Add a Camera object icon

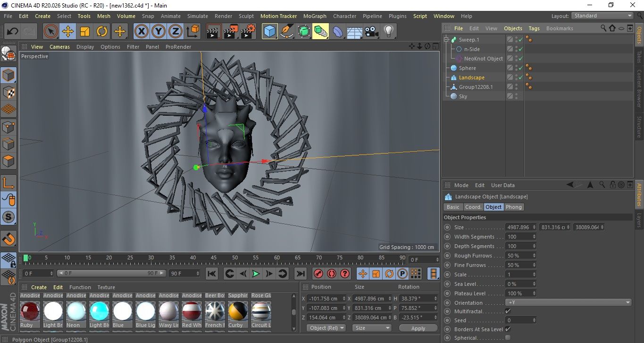click(x=371, y=32)
